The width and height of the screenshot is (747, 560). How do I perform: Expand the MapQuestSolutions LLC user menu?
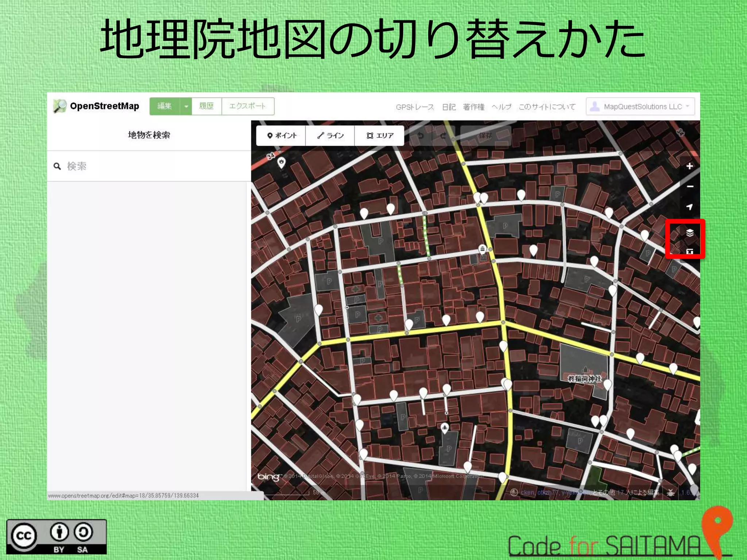(640, 106)
